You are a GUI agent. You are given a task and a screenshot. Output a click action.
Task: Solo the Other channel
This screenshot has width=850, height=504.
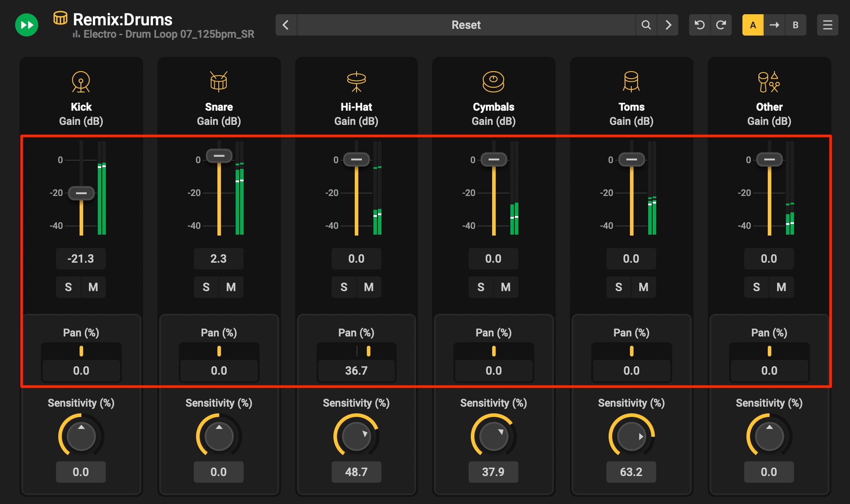pos(756,287)
